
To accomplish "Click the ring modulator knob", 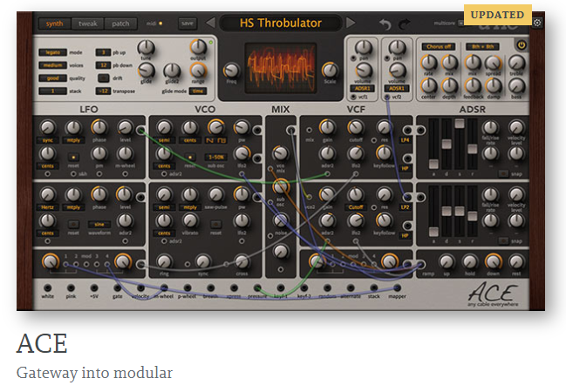I will pos(164,261).
